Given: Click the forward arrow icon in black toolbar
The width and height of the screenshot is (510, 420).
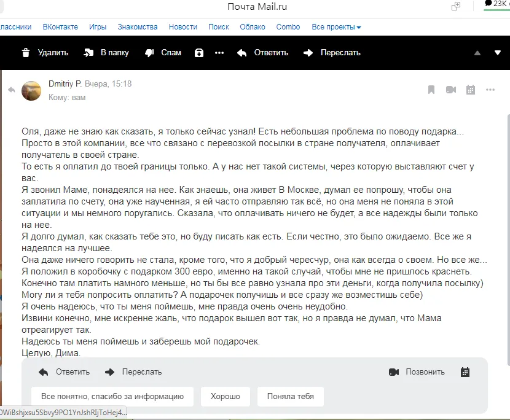Looking at the screenshot, I should [x=308, y=53].
